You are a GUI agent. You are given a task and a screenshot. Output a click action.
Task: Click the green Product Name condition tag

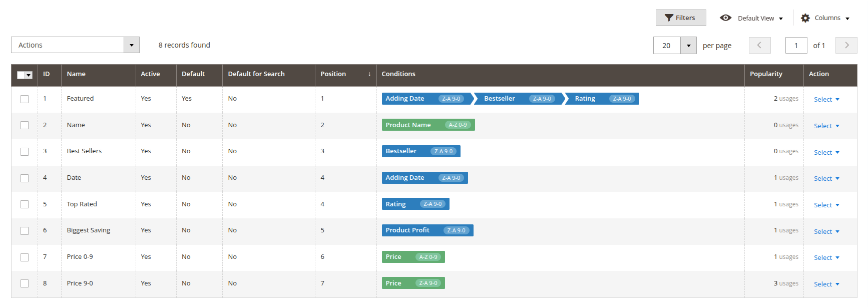pos(428,125)
